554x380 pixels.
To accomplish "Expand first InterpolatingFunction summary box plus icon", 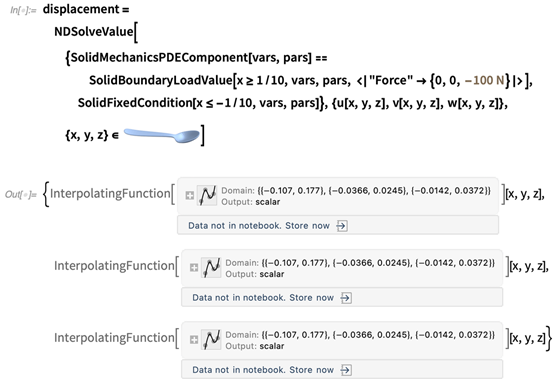I will click(190, 196).
